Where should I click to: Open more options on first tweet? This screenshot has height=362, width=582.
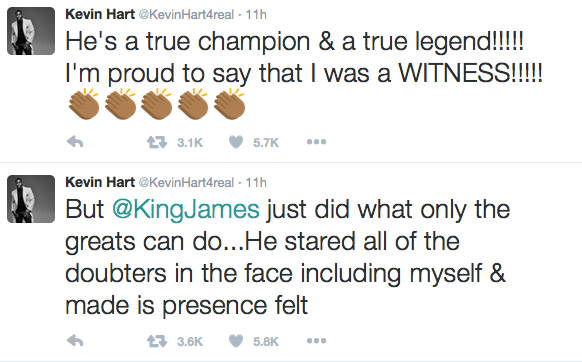316,141
